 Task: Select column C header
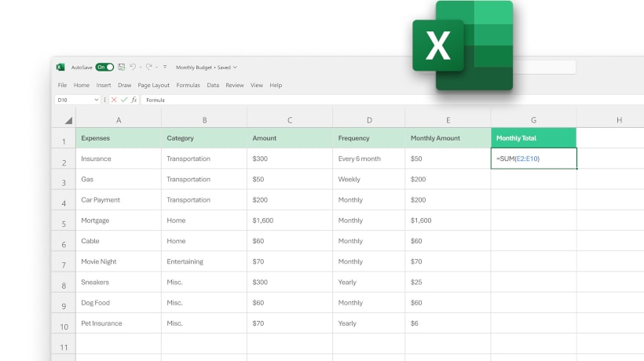click(x=290, y=120)
